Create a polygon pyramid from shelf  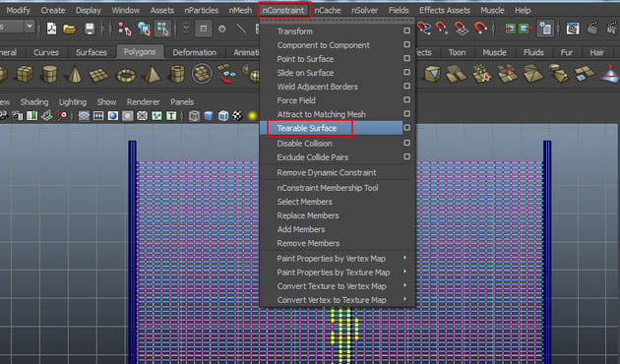[x=153, y=75]
